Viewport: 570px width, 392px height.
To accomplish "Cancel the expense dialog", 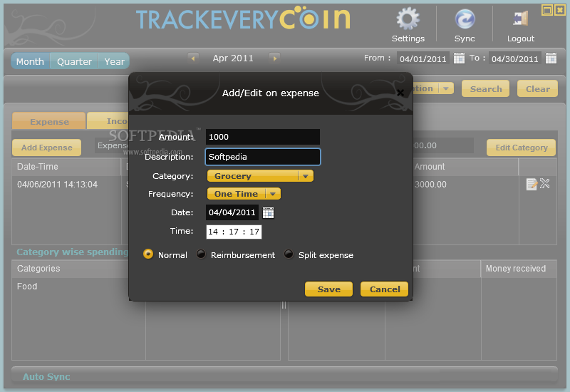I will coord(384,289).
